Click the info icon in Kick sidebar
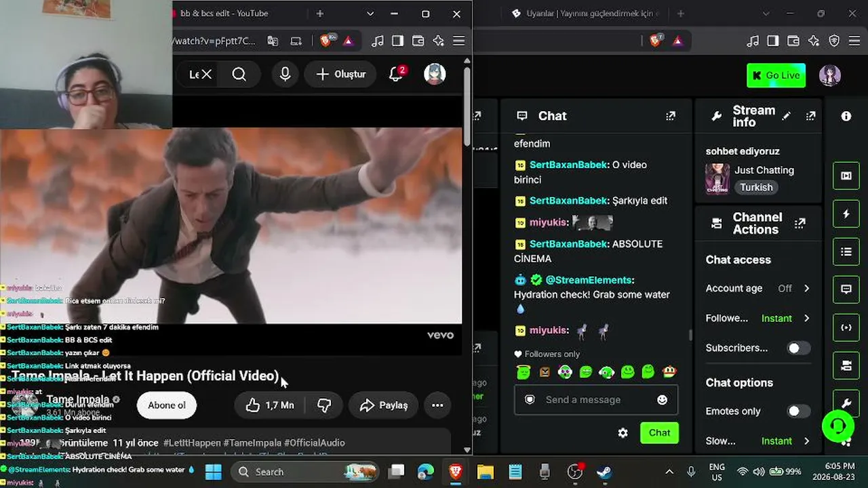This screenshot has height=488, width=868. [846, 116]
